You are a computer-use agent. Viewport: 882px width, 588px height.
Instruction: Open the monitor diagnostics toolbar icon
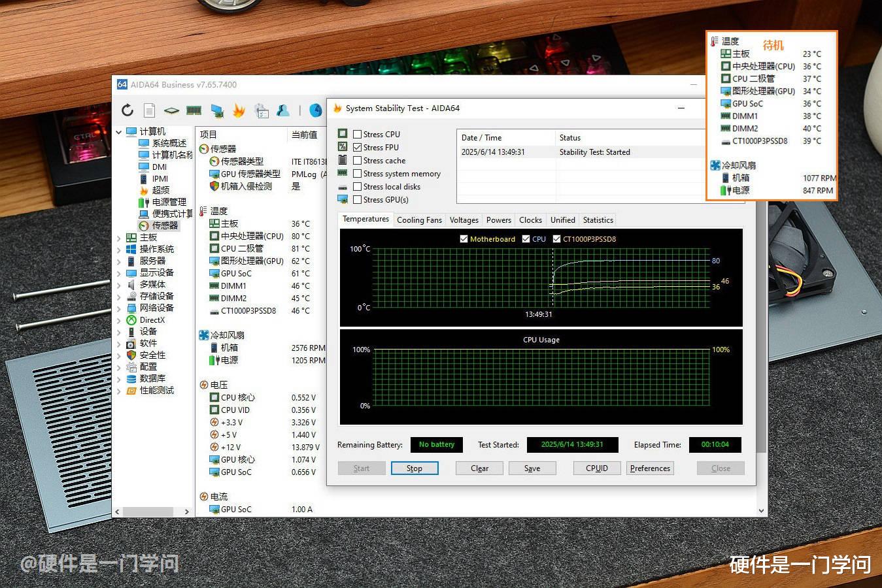(x=217, y=110)
